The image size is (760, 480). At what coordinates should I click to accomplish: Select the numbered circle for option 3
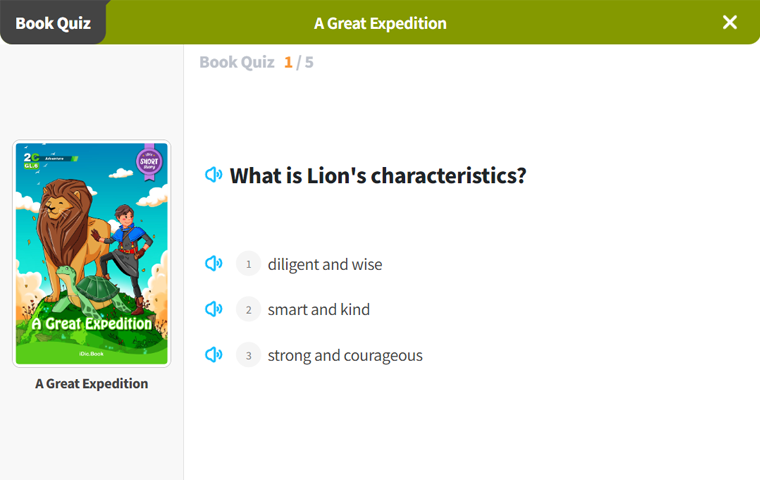click(248, 355)
